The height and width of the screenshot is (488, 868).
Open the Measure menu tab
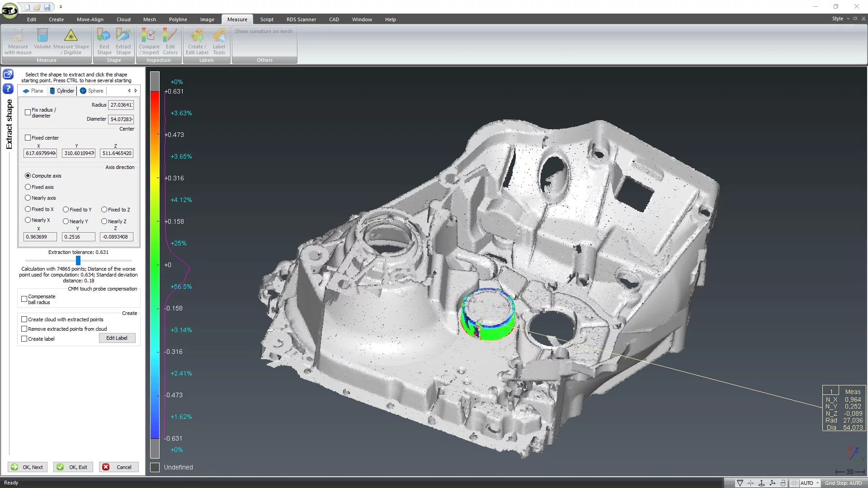coord(237,19)
